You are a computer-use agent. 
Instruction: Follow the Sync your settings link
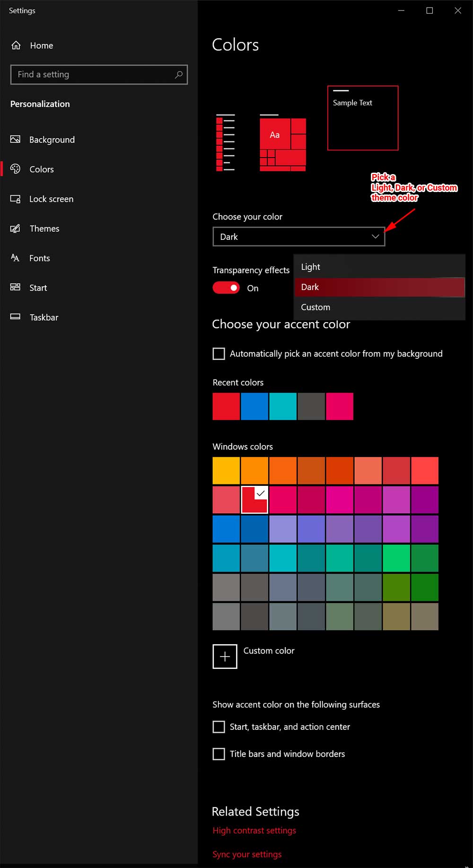[247, 854]
